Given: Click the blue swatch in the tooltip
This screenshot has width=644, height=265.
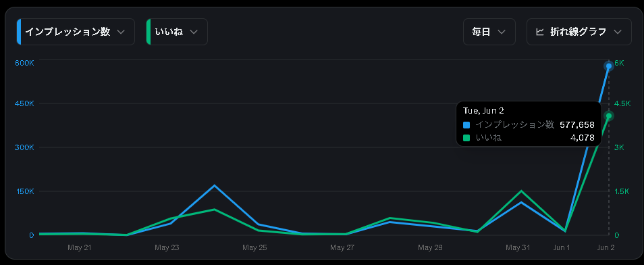Looking at the screenshot, I should click(466, 124).
